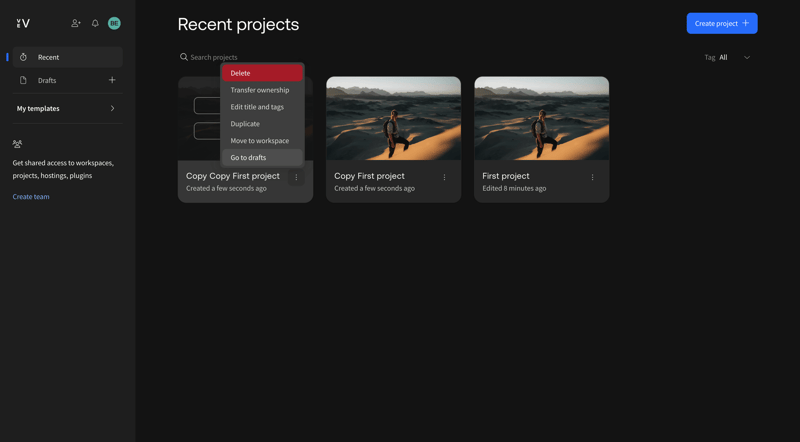800x442 pixels.
Task: Click the Recent projects heading
Action: [238, 24]
